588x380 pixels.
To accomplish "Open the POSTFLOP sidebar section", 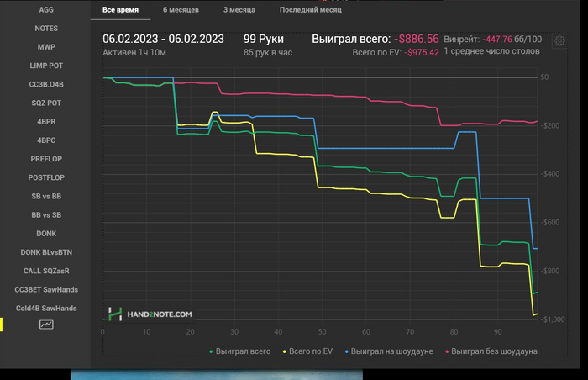I will click(x=46, y=177).
